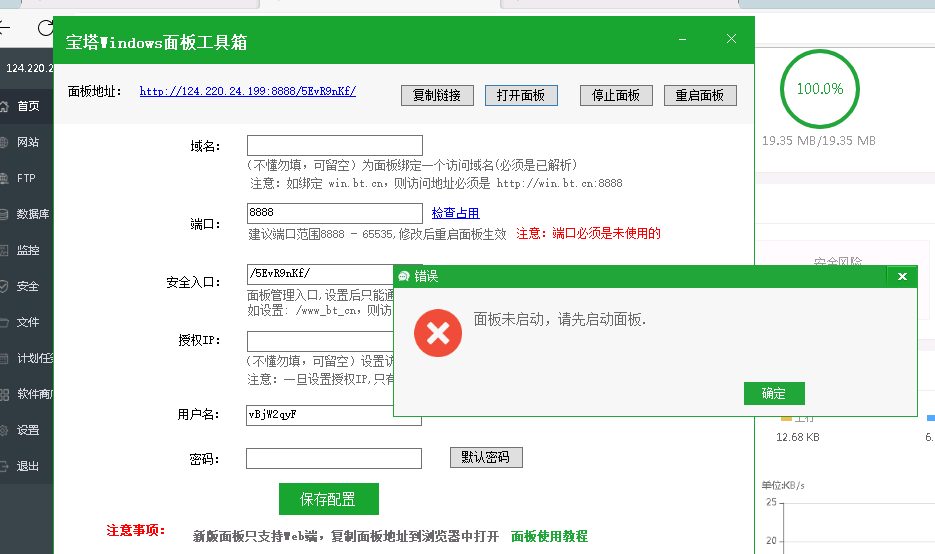Click the 授权IP input field
The image size is (935, 554).
(320, 341)
